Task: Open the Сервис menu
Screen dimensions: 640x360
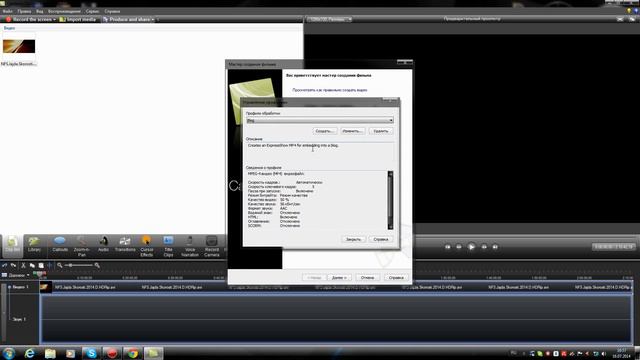Action: (93, 11)
